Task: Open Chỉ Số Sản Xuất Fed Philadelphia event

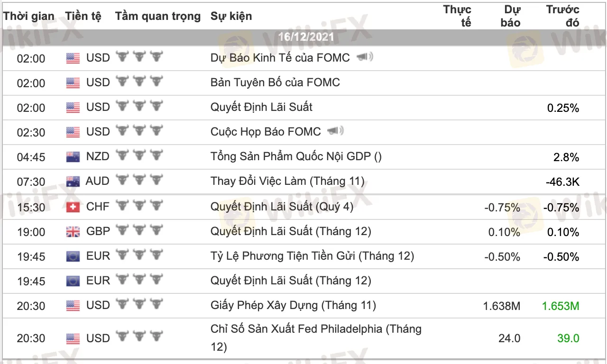Action: coord(316,338)
